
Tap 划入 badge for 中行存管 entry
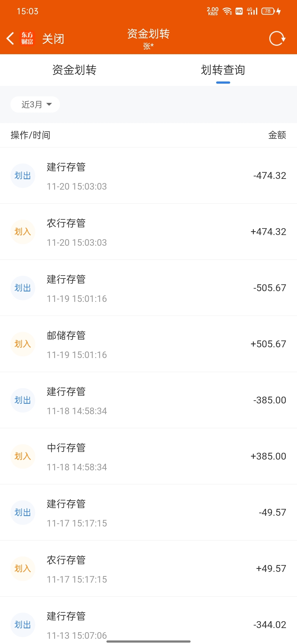coord(23,456)
